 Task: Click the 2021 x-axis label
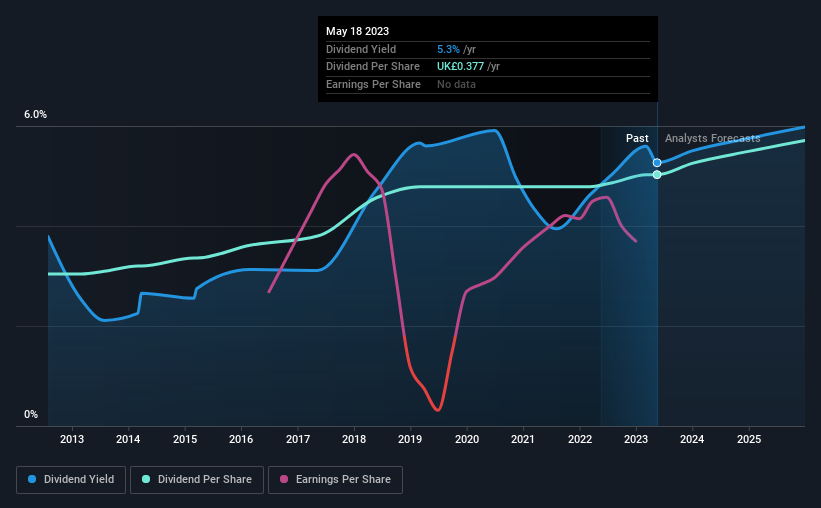523,439
